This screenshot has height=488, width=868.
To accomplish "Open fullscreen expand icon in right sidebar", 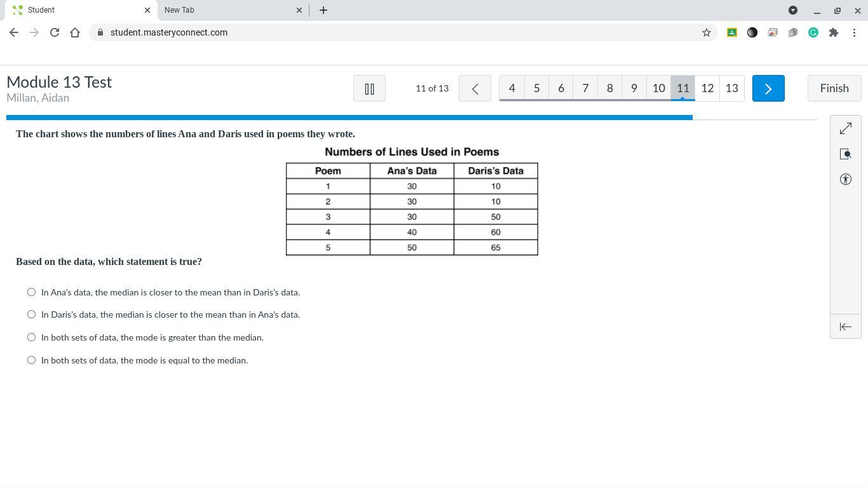I will tap(845, 128).
